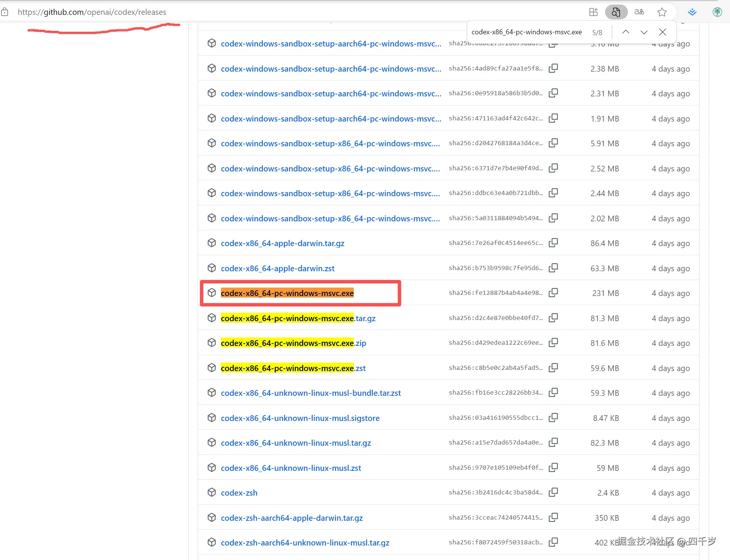Screen dimensions: 730x560
Task: Copy hash for linux-musl-bundle.tar.zst
Action: click(553, 392)
